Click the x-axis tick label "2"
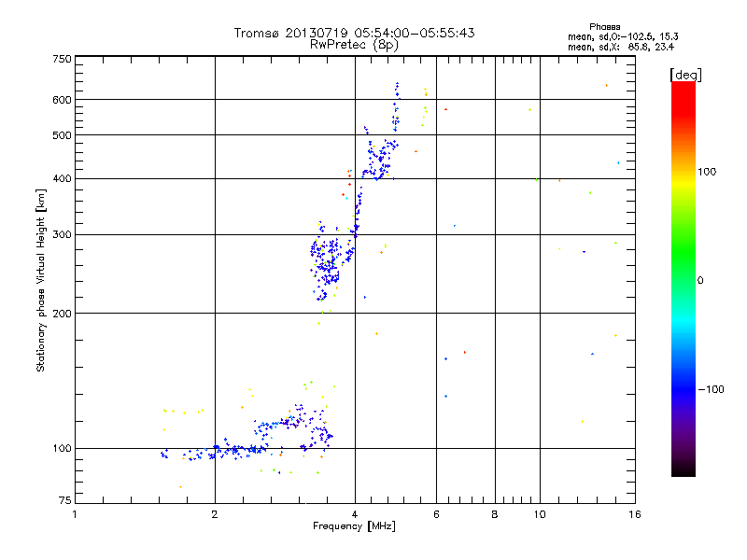This screenshot has height=560, width=747. pyautogui.click(x=215, y=514)
